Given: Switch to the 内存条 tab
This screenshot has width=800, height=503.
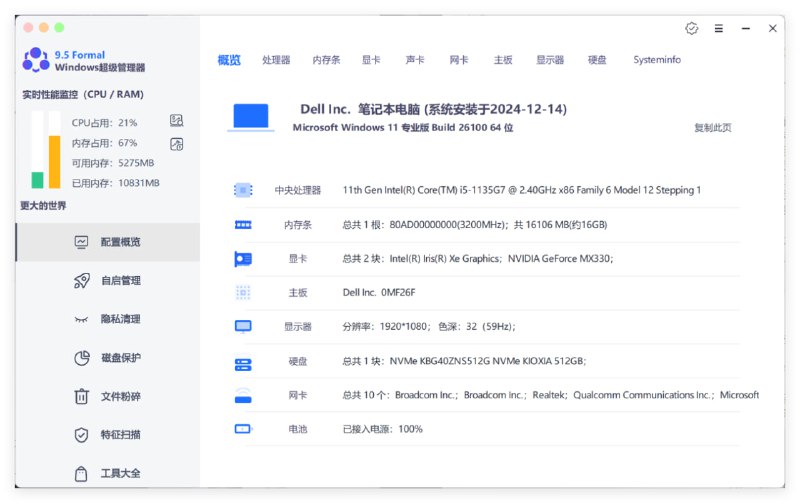Looking at the screenshot, I should [x=327, y=60].
